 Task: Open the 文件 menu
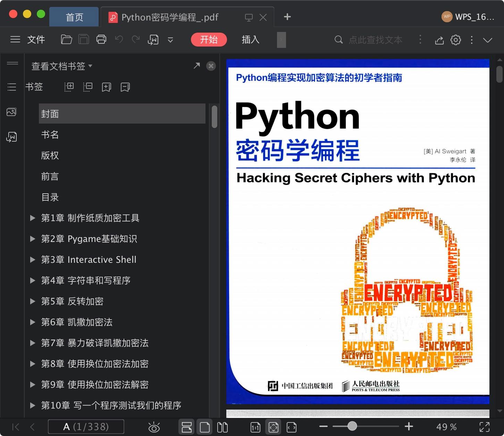point(36,40)
